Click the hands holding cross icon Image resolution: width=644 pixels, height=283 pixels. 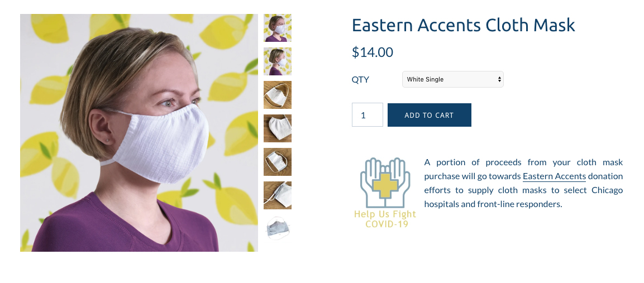(x=385, y=183)
